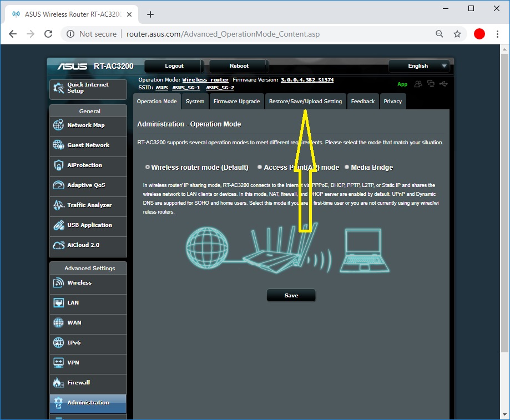Click the scrollbar down arrow
510x420 pixels.
pyautogui.click(x=504, y=414)
